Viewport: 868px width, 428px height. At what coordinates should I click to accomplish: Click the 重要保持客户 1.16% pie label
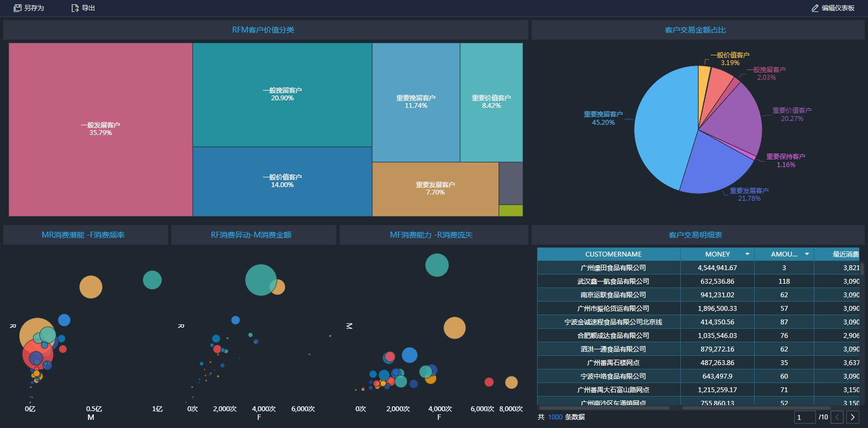coord(786,161)
